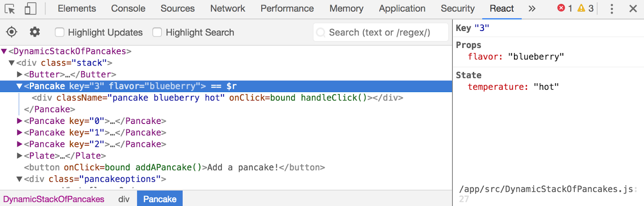Expand the Butter component node
Image resolution: width=644 pixels, height=206 pixels.
click(19, 74)
